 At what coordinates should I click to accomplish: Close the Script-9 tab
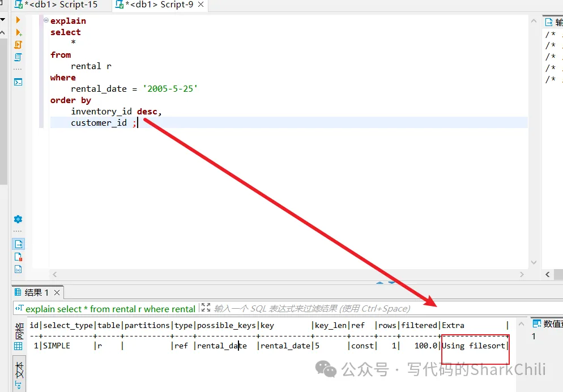(x=201, y=5)
